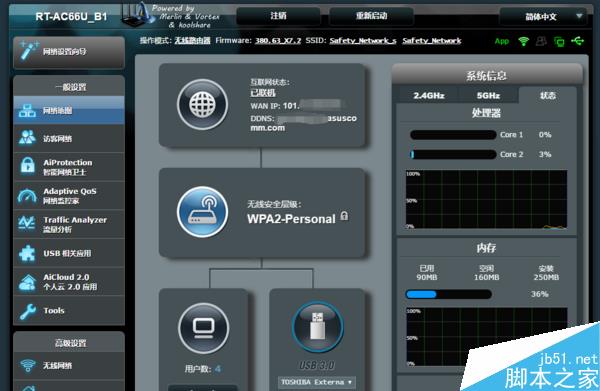The width and height of the screenshot is (600, 391).
Task: Click the 90MB used memory value
Action: pyautogui.click(x=427, y=277)
